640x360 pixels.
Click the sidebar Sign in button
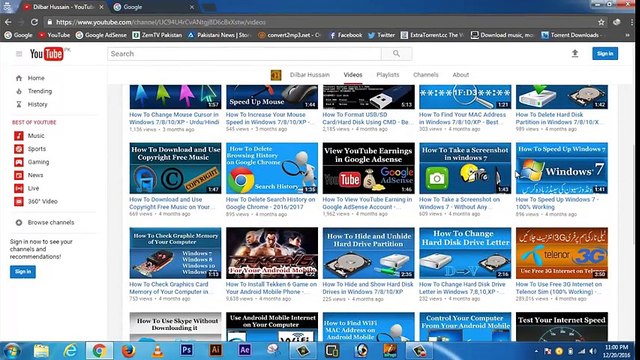[23, 272]
